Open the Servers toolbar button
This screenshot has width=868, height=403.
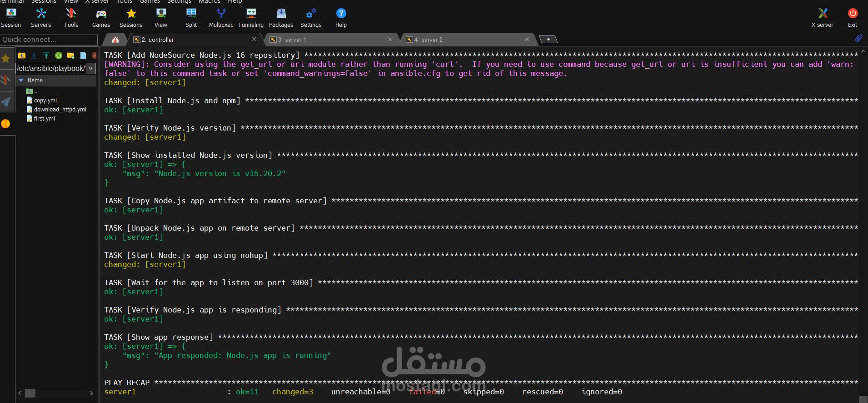tap(41, 18)
